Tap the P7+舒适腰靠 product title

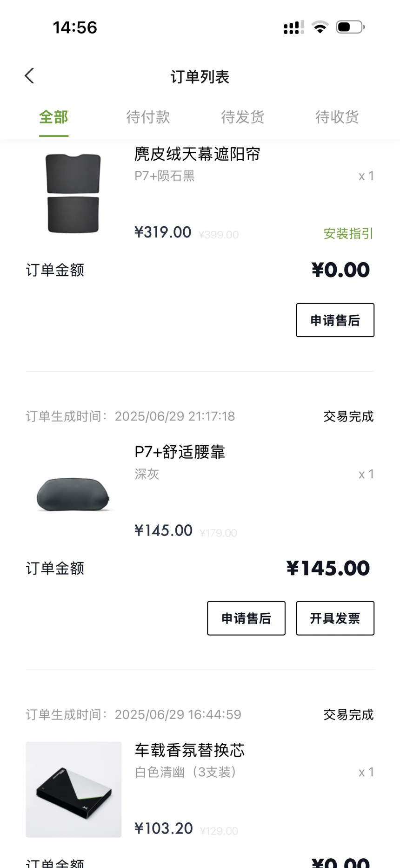click(x=180, y=452)
